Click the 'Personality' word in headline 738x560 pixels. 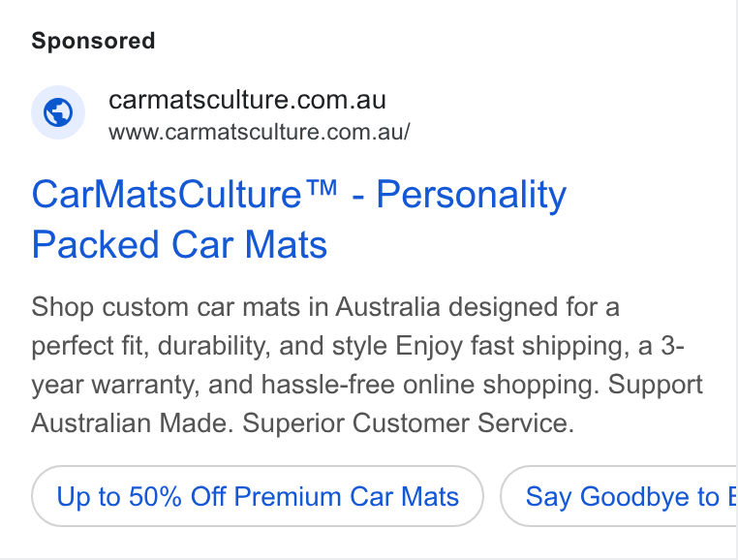pyautogui.click(x=471, y=194)
